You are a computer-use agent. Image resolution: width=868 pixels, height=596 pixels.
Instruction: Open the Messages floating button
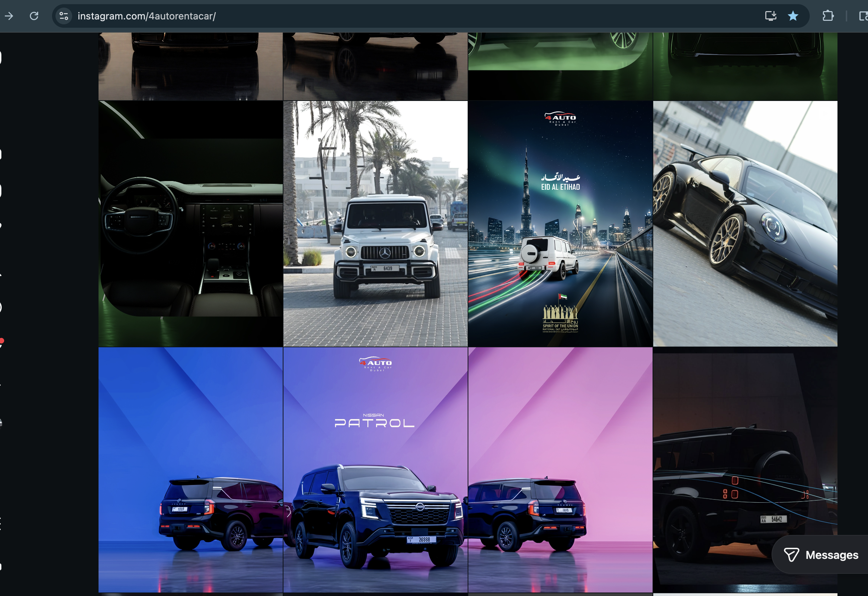[821, 555]
